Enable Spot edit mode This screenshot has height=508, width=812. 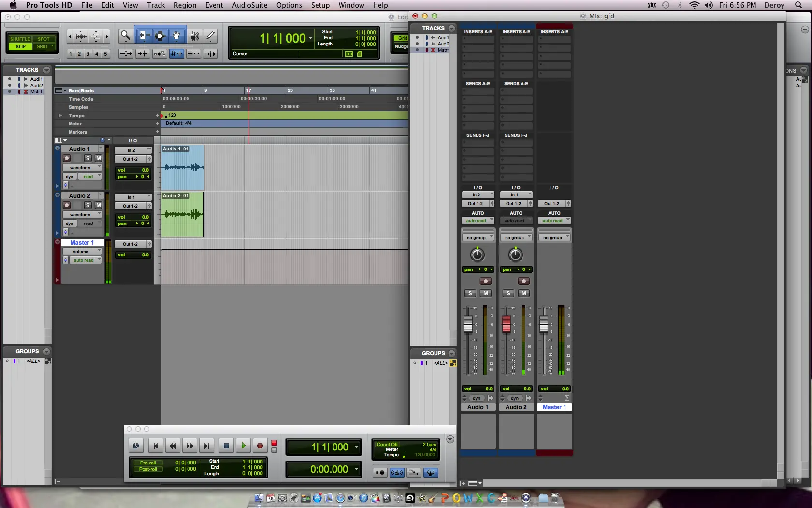pos(44,39)
